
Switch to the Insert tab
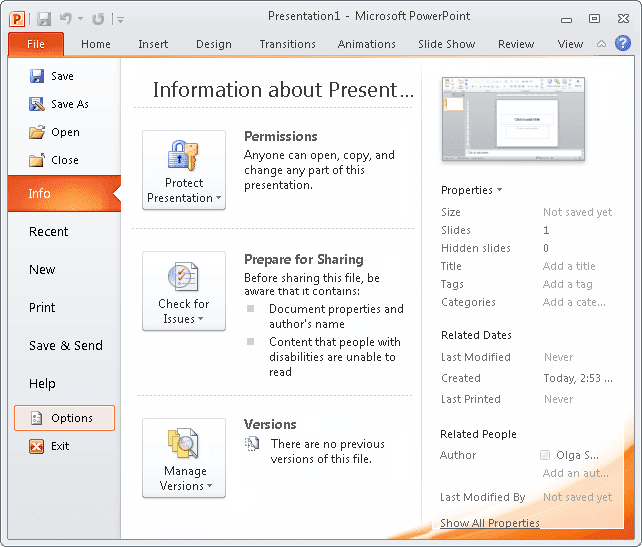coord(153,44)
